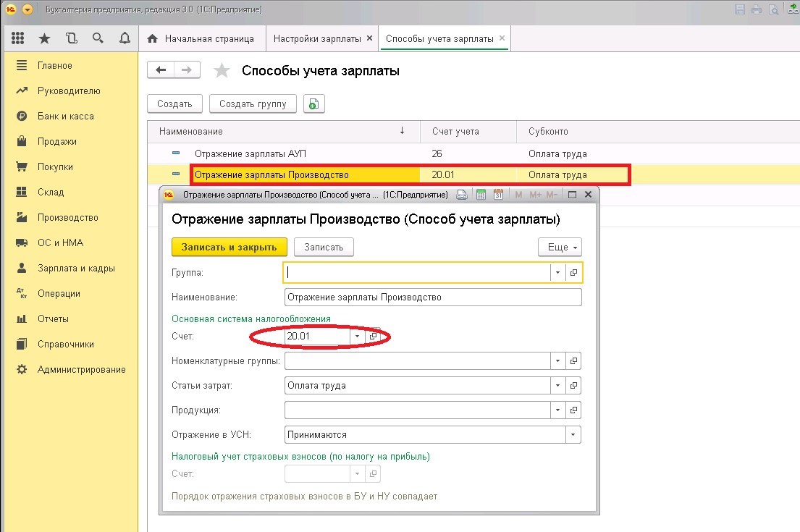Click the sort arrow in Наименование column

402,130
